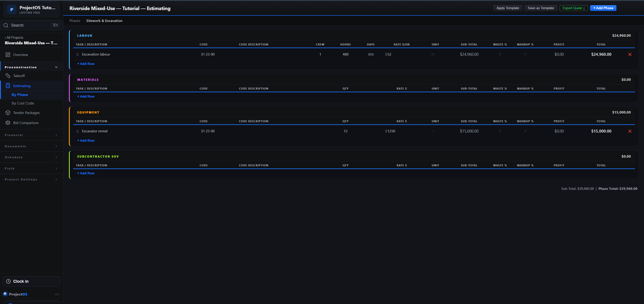Click the Estimating calculator icon
The height and width of the screenshot is (304, 644).
click(x=8, y=86)
